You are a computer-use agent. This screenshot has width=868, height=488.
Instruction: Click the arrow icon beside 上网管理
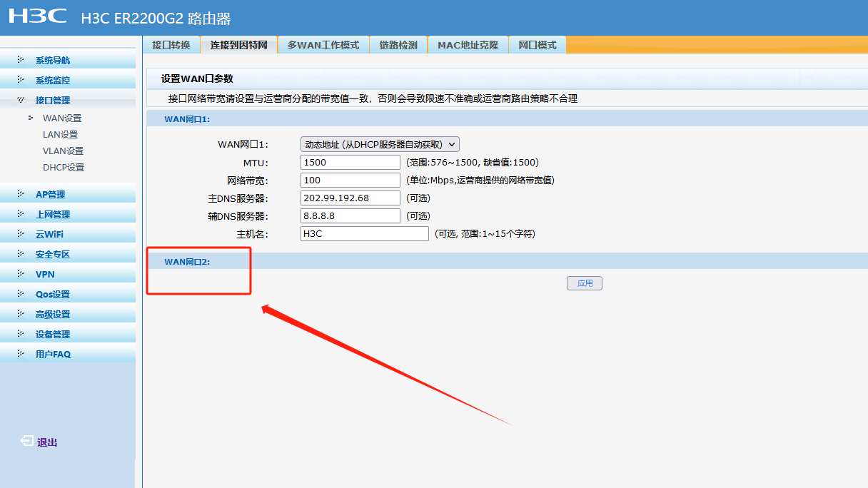tap(21, 214)
